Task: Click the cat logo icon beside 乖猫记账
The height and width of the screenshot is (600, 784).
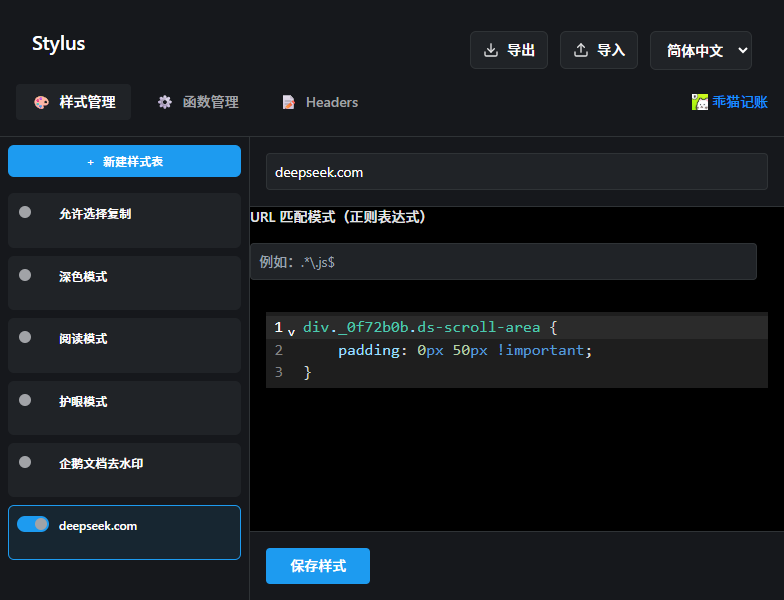Action: [x=700, y=102]
